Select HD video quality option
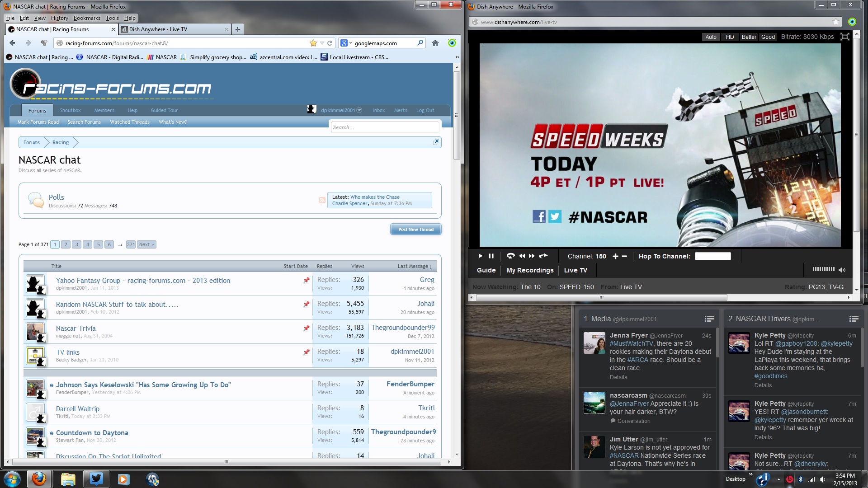The height and width of the screenshot is (488, 868). click(730, 37)
